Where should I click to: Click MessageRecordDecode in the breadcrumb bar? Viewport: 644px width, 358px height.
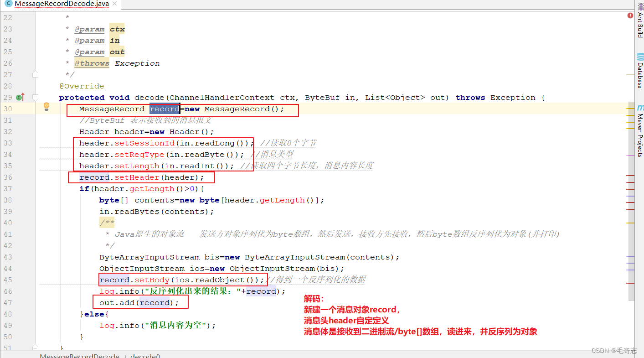point(80,356)
